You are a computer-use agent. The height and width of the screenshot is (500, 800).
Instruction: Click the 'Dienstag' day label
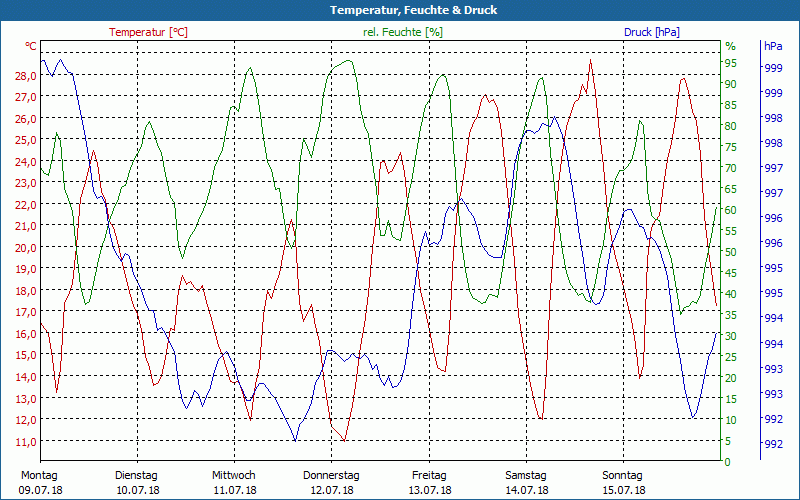point(136,476)
